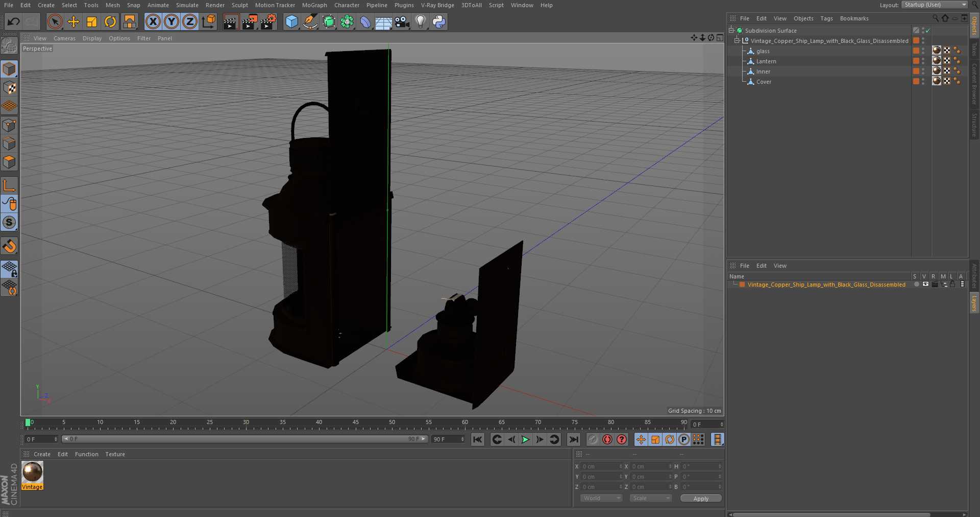Collapse the Subdivision Surface object
This screenshot has width=980, height=517.
point(731,31)
